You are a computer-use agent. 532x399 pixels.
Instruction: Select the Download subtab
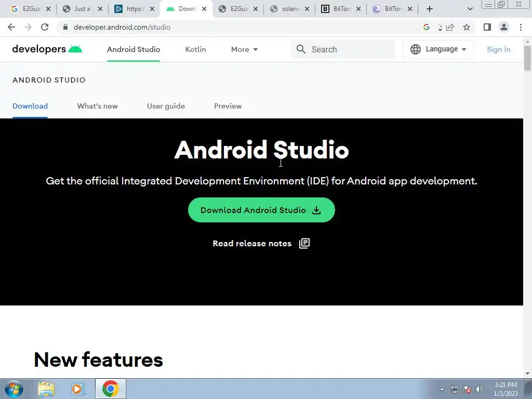tap(30, 106)
